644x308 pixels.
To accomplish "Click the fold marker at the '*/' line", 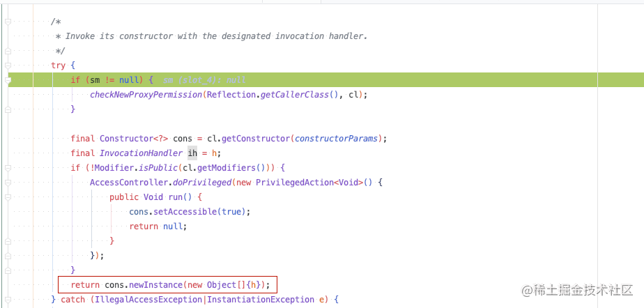I will [x=8, y=51].
